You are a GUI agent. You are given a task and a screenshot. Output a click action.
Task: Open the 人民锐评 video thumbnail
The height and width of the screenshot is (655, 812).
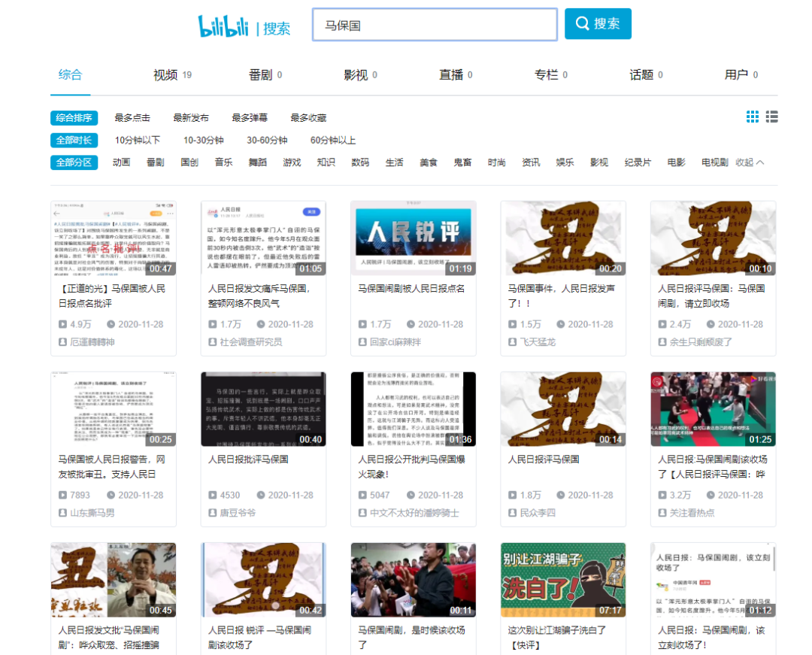tap(413, 238)
